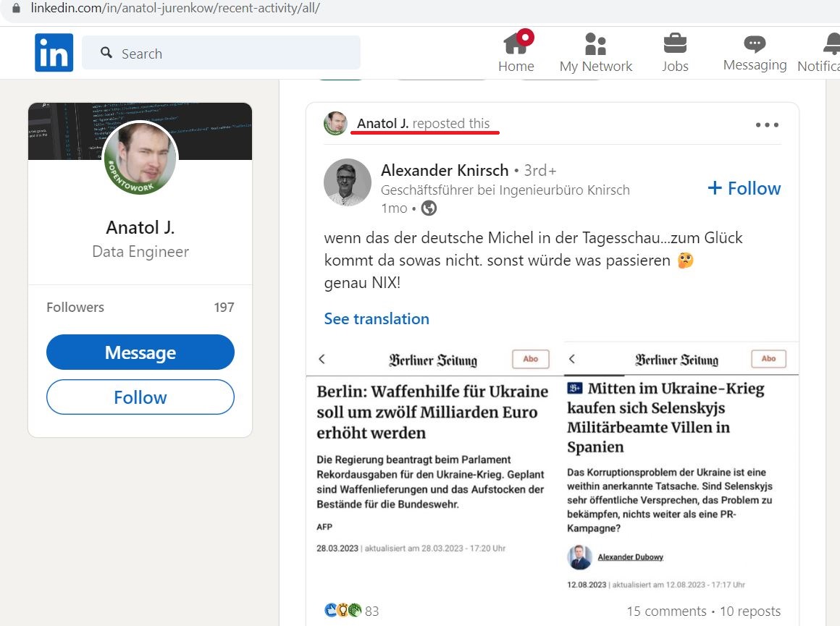The image size is (840, 626).
Task: Click the See translation link
Action: coord(377,318)
